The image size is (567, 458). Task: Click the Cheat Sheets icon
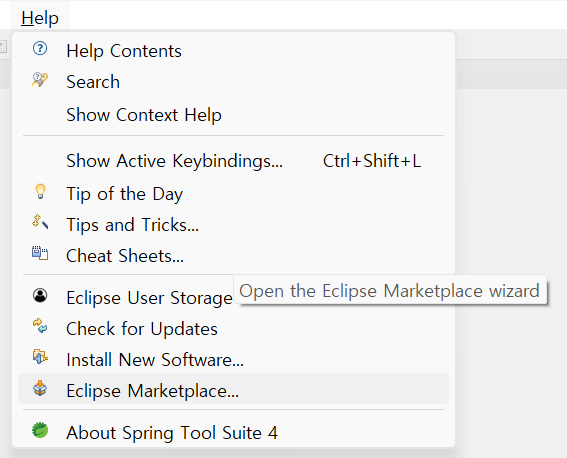coord(40,253)
